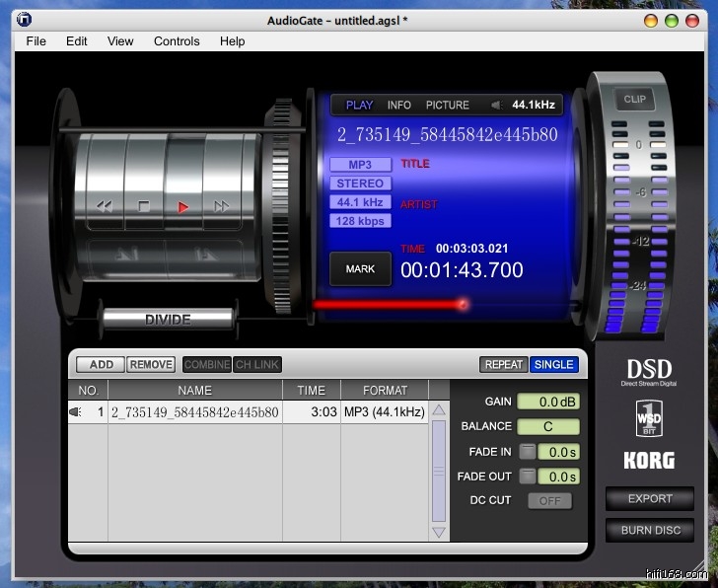Screen dimensions: 718x588
Task: Click the EXPORT button
Action: pos(649,499)
